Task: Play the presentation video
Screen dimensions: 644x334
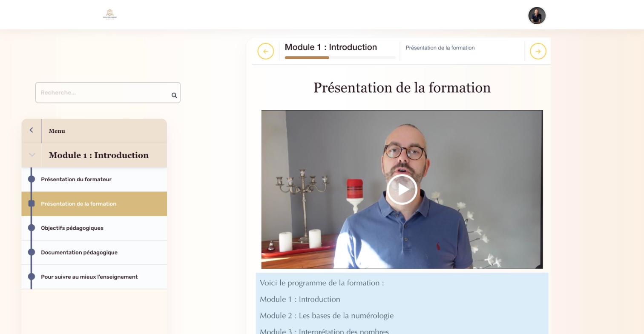Action: point(402,189)
